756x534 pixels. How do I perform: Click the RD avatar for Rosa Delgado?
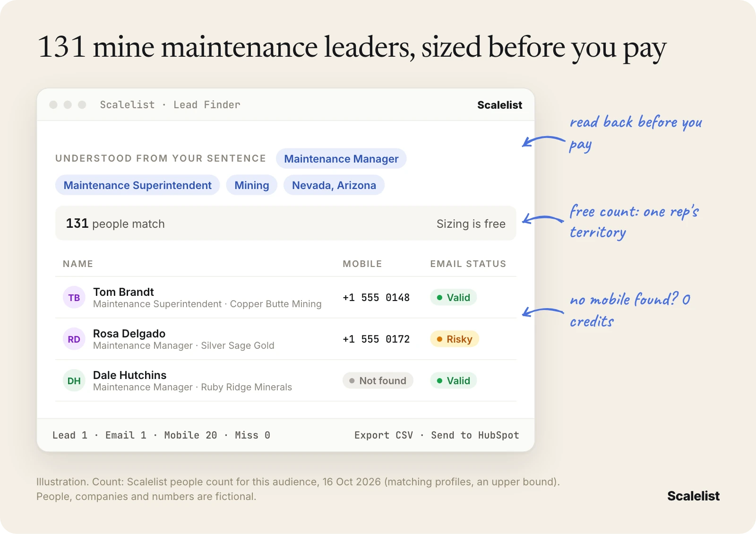(x=74, y=339)
